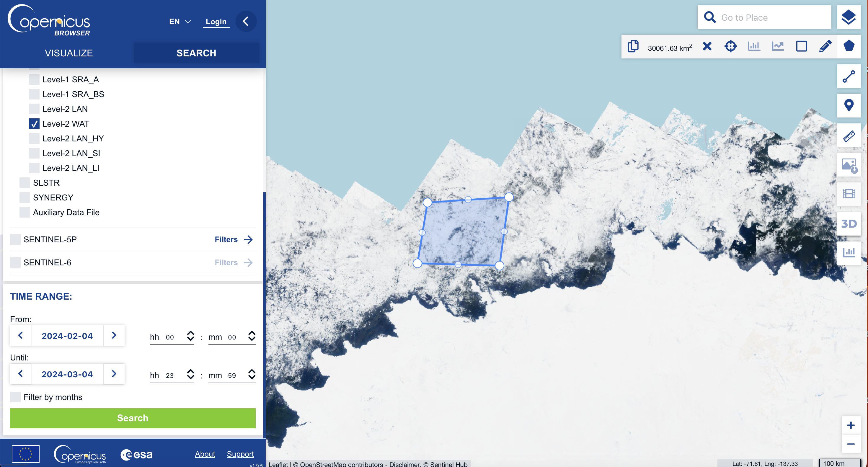Click the Copernicus Browser logo
The width and height of the screenshot is (868, 467).
[49, 20]
